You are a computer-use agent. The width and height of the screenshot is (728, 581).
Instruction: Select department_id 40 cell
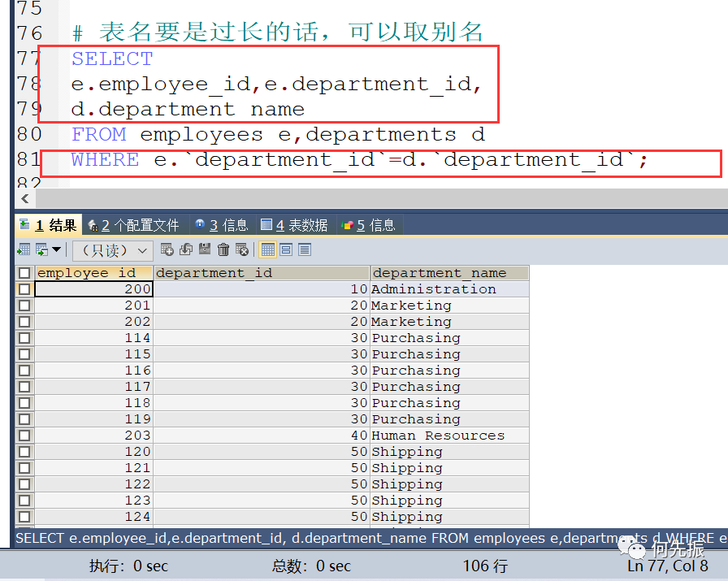coord(262,436)
